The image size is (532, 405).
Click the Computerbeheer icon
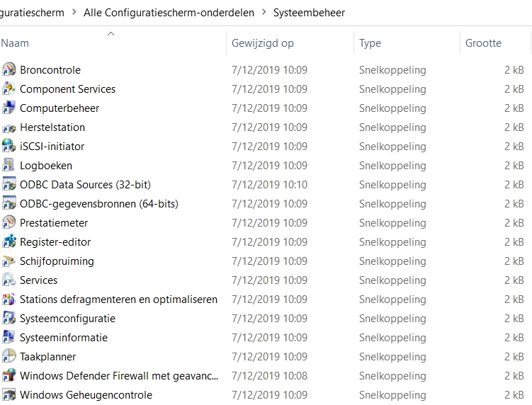pyautogui.click(x=9, y=108)
